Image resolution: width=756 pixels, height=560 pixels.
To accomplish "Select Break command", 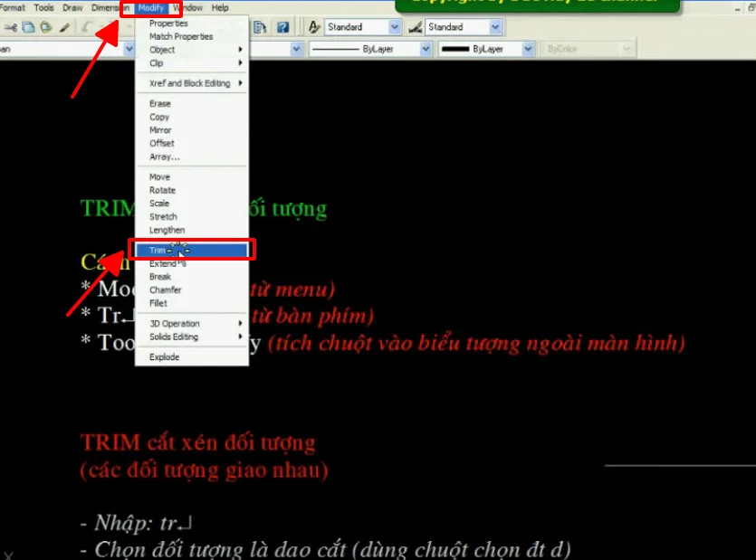I will tap(192, 277).
